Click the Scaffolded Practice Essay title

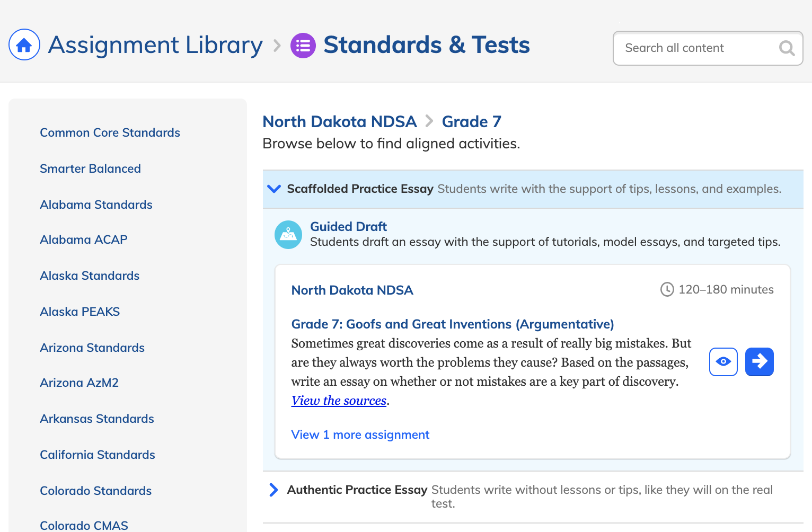click(x=360, y=189)
